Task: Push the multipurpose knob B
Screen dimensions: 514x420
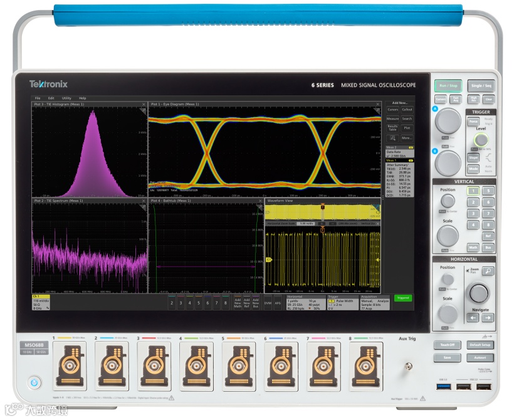Action: (x=448, y=163)
